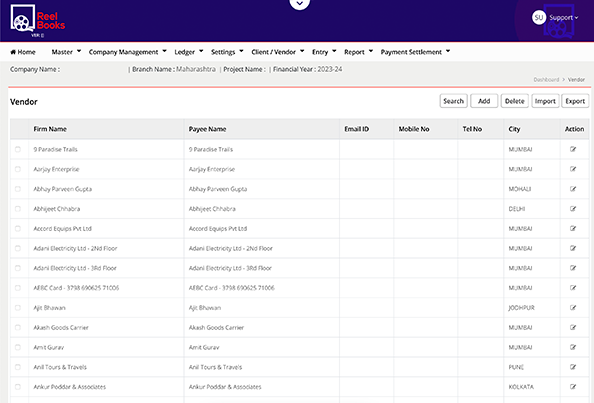Edit Adani Electricity Ltd - 2Nd Floor row
Viewport: 594px width, 403px height.
[573, 248]
